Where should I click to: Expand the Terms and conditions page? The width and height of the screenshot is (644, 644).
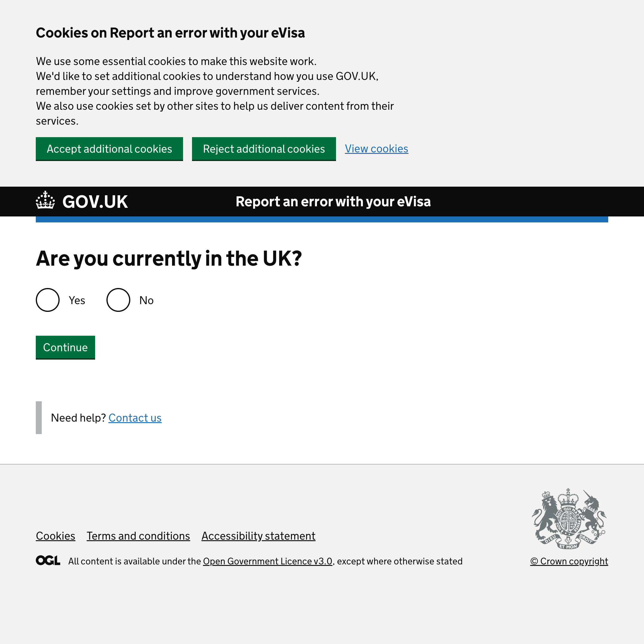(138, 535)
